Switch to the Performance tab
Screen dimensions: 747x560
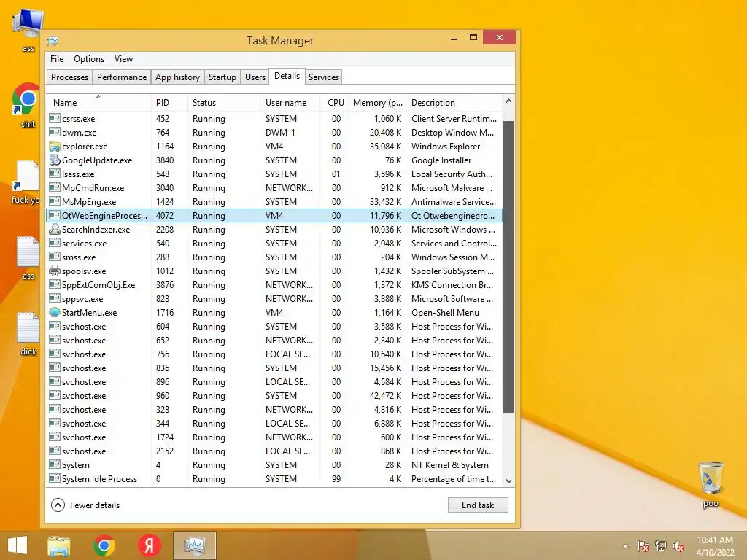point(122,77)
